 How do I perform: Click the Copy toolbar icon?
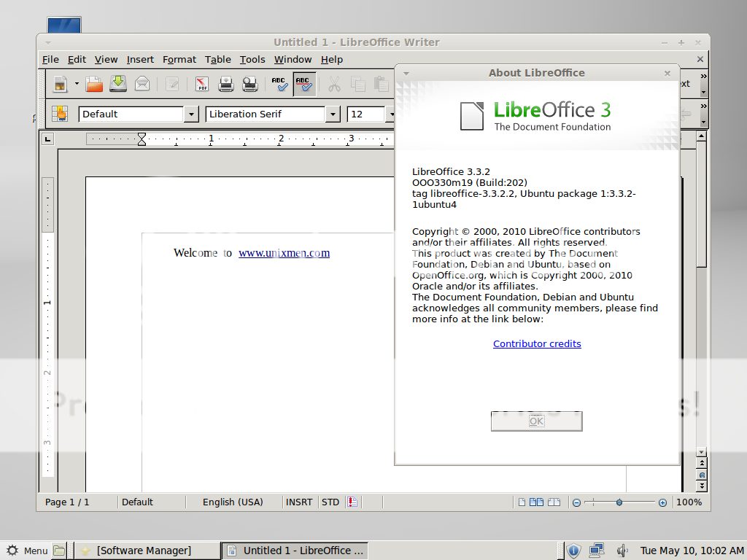tap(357, 85)
